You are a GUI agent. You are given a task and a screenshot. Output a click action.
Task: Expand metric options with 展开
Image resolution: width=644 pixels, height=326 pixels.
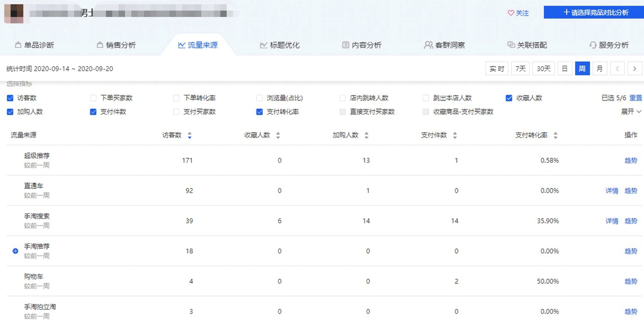tap(631, 112)
